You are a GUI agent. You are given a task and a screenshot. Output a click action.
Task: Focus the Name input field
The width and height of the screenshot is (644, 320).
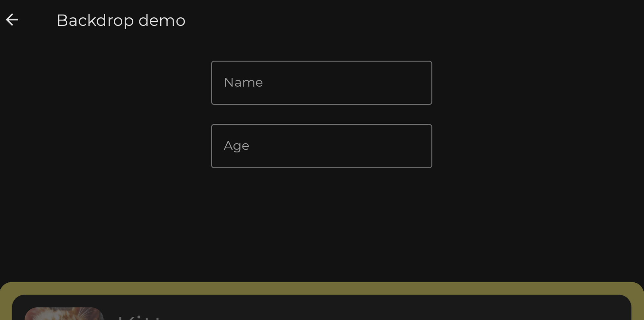pos(321,83)
